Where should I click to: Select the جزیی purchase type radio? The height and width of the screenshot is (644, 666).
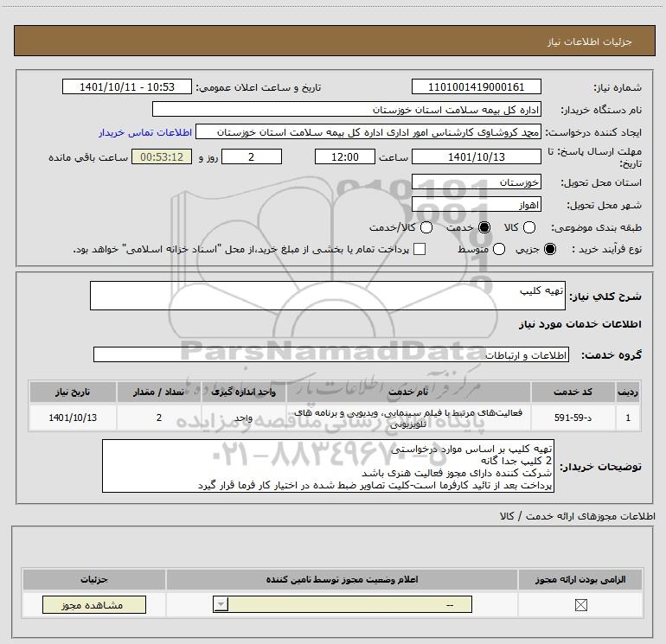pyautogui.click(x=549, y=249)
